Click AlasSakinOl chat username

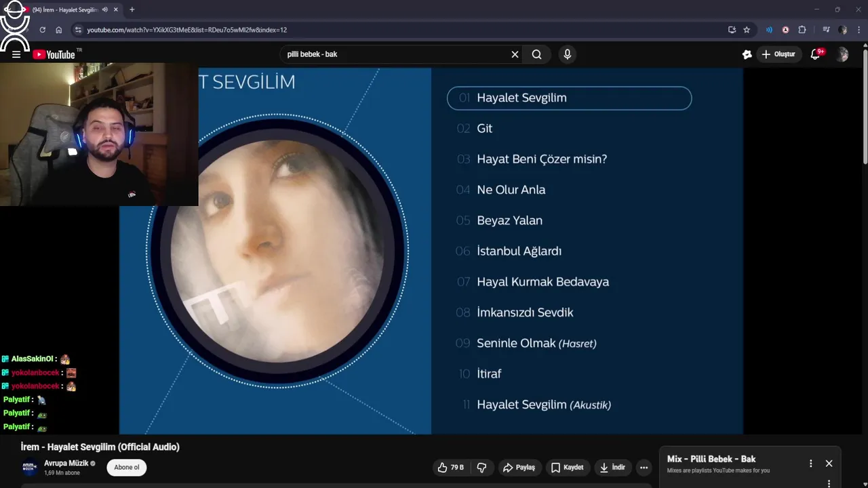point(31,359)
